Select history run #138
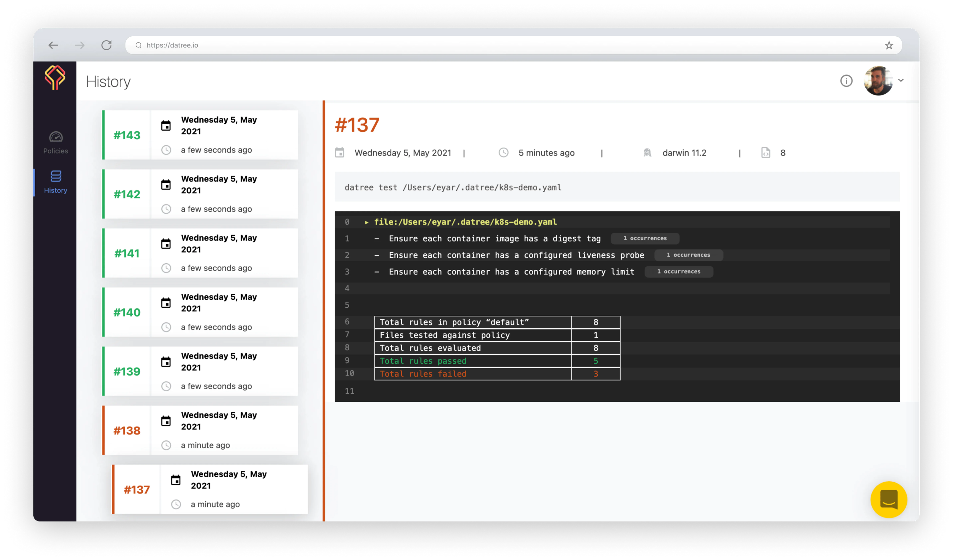Image resolution: width=953 pixels, height=560 pixels. 200,430
